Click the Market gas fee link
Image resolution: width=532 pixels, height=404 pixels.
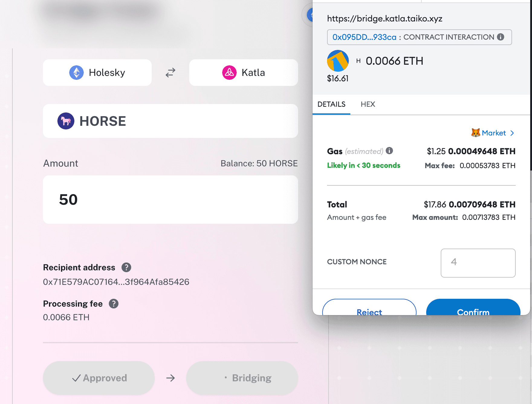pos(494,133)
